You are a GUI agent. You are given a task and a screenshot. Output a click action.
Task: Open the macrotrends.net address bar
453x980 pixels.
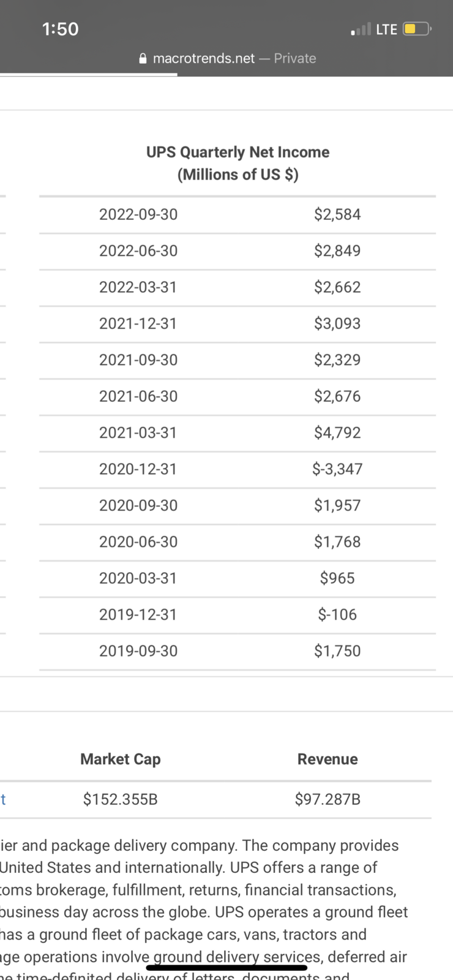(x=227, y=58)
